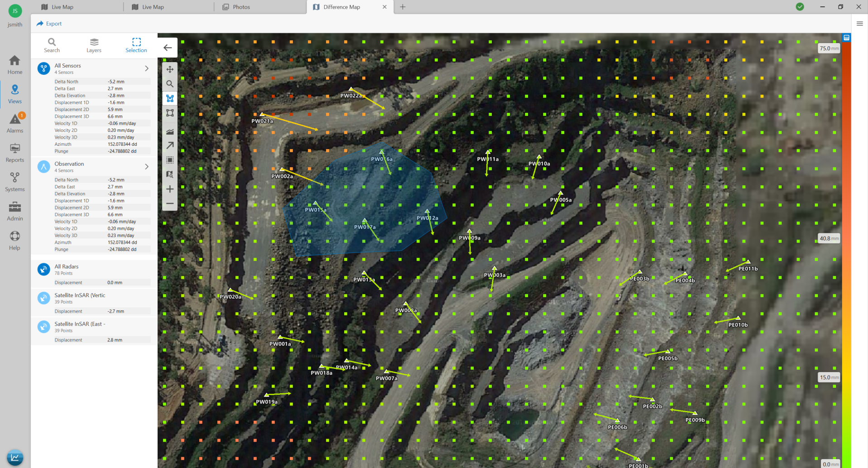Open the chart icon in bottom-left corner
Viewport: 868px width, 468px height.
[x=15, y=458]
